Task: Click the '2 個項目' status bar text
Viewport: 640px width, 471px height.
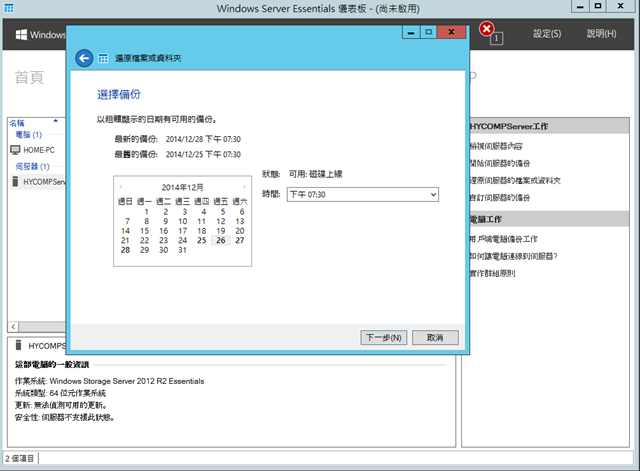Action: (20, 458)
